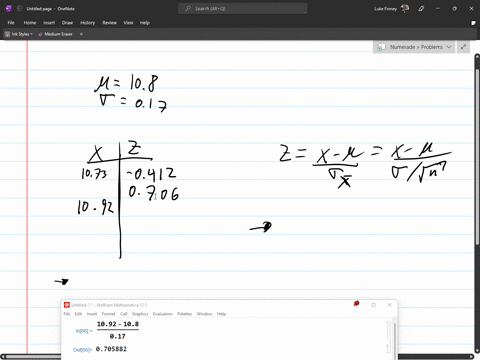Open Mathematica Help menu
The height and width of the screenshot is (360, 480).
[x=221, y=314]
